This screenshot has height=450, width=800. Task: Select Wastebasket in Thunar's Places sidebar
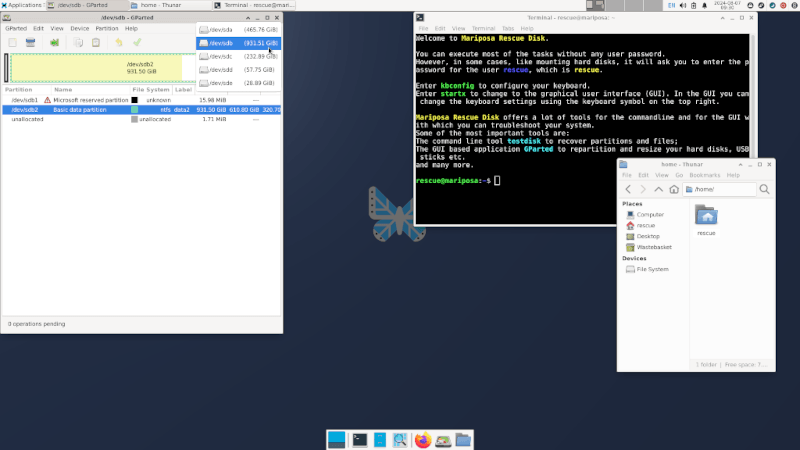654,246
